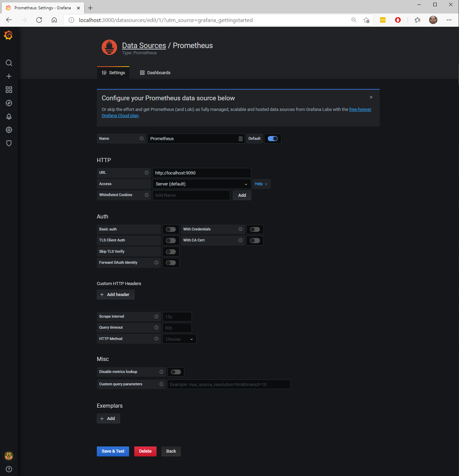
Task: Click the Custom query parameters input
Action: pyautogui.click(x=229, y=384)
